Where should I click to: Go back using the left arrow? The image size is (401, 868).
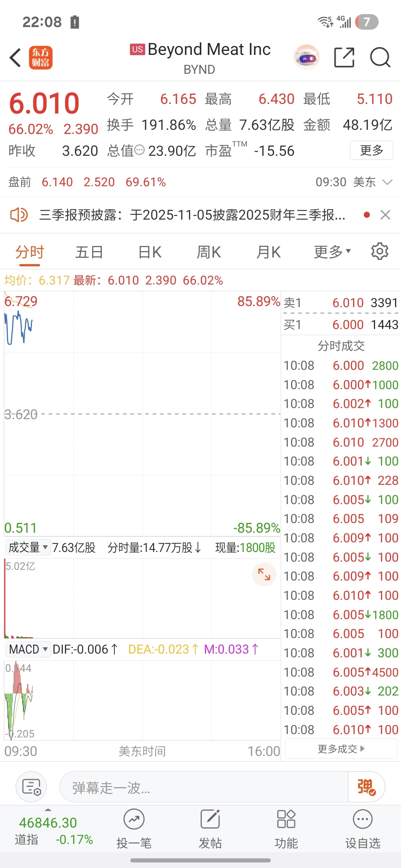coord(15,58)
